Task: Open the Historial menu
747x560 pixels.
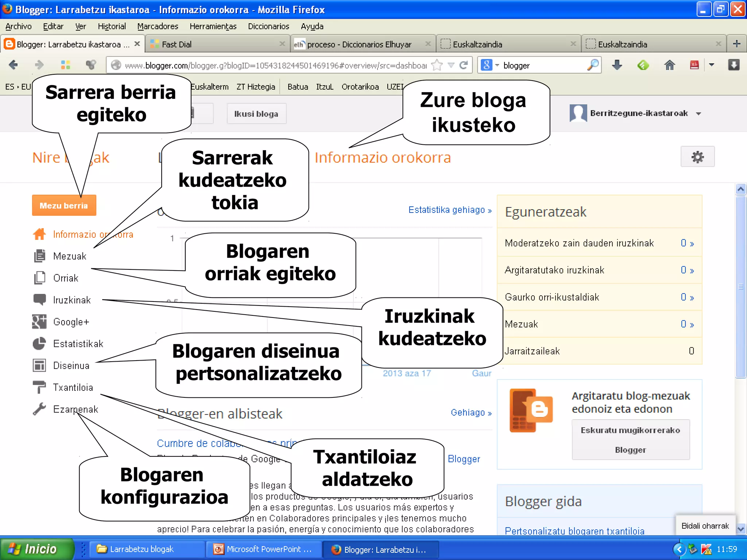Action: (112, 26)
